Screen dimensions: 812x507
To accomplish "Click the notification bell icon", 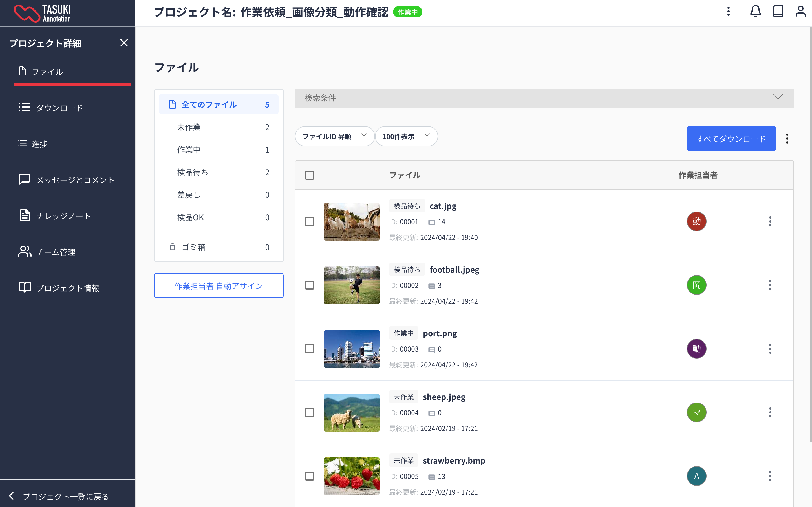I will (755, 12).
